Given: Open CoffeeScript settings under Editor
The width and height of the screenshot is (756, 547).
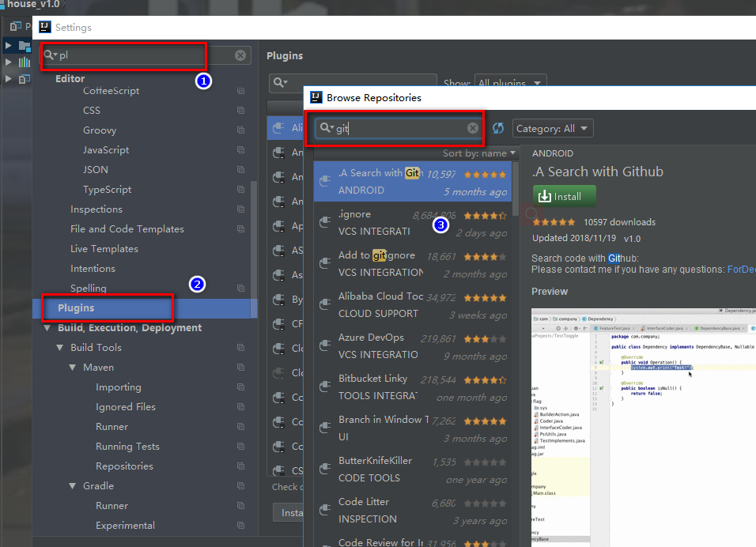Looking at the screenshot, I should point(111,91).
